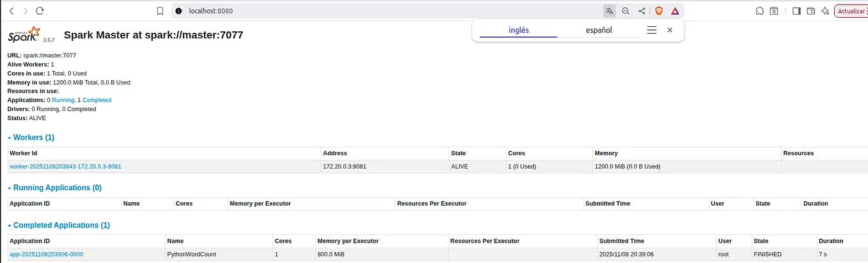Open the Completed applications link
Screen dimensions: 868x263
97,100
